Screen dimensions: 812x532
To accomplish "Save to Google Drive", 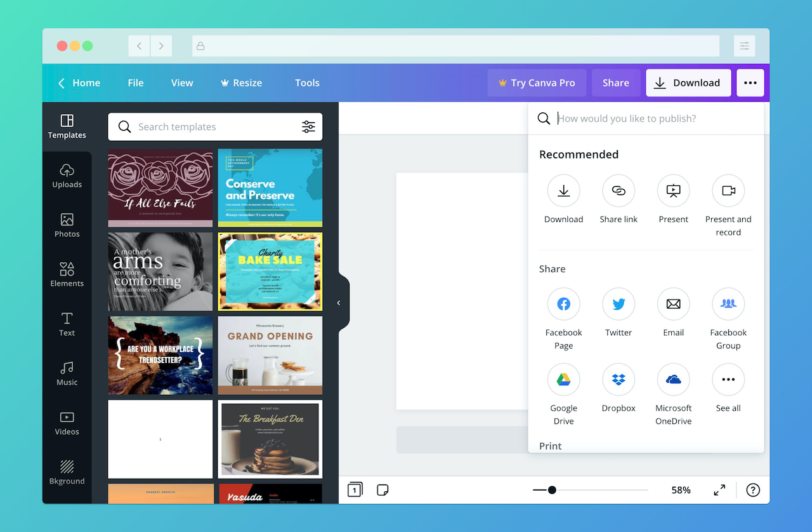I will (563, 380).
